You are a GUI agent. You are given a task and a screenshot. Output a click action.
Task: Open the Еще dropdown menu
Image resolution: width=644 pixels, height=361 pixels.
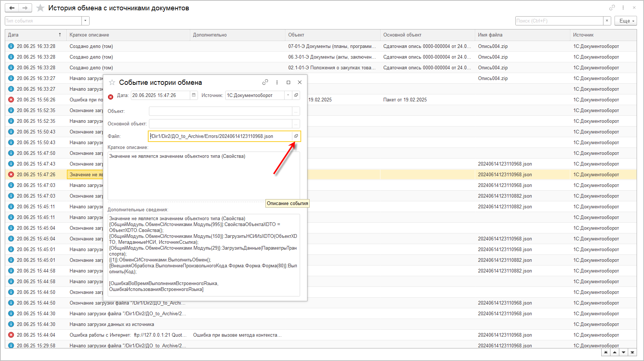[x=625, y=21]
